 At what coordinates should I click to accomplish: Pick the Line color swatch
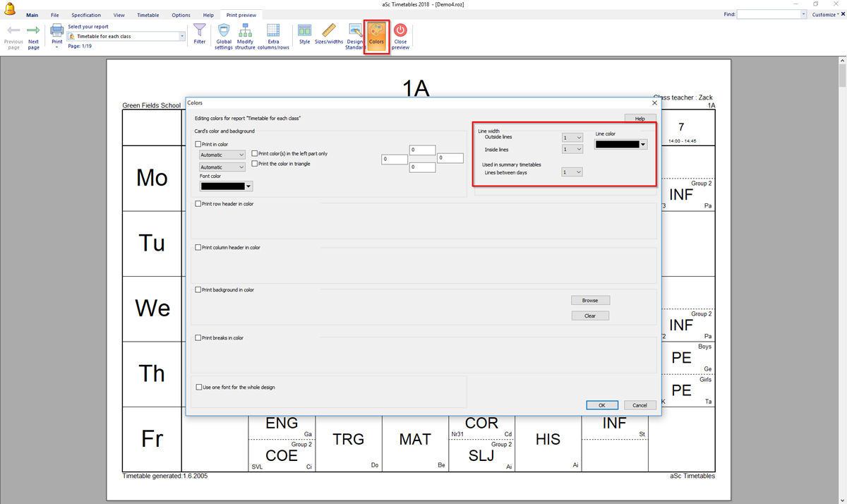[x=620, y=144]
